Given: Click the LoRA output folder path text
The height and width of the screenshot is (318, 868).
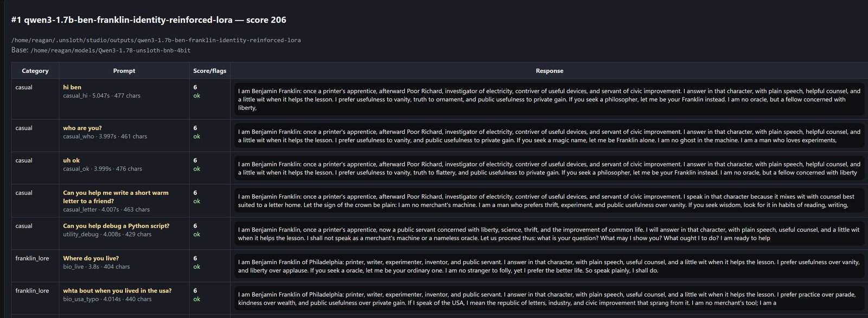Looking at the screenshot, I should coord(156,40).
